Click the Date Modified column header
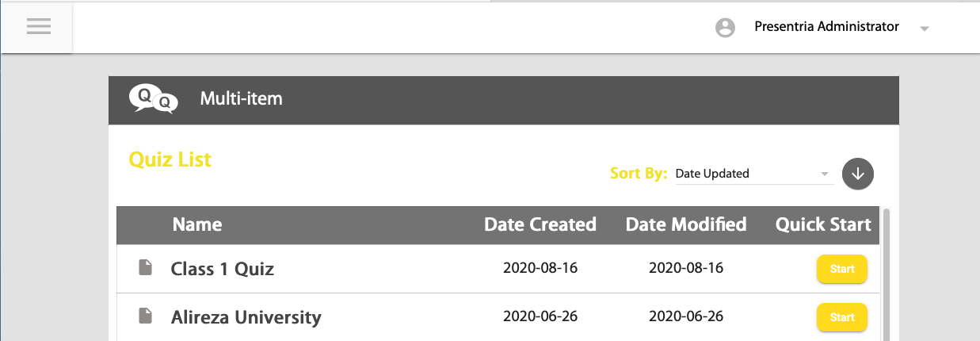 686,224
